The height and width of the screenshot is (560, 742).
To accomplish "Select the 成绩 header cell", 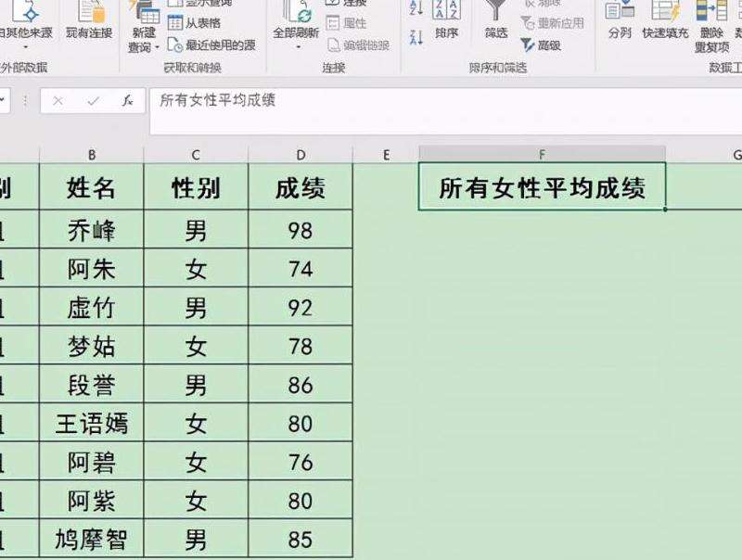I will click(301, 187).
